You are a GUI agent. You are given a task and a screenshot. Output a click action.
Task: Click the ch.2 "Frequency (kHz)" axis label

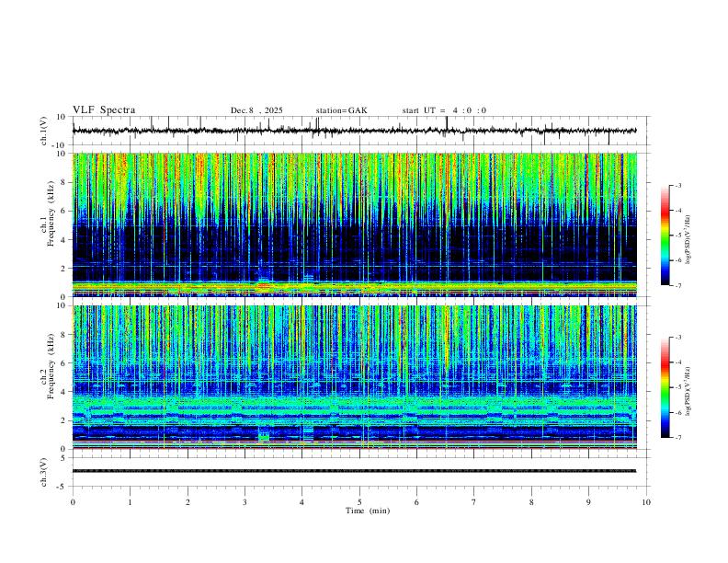point(51,366)
